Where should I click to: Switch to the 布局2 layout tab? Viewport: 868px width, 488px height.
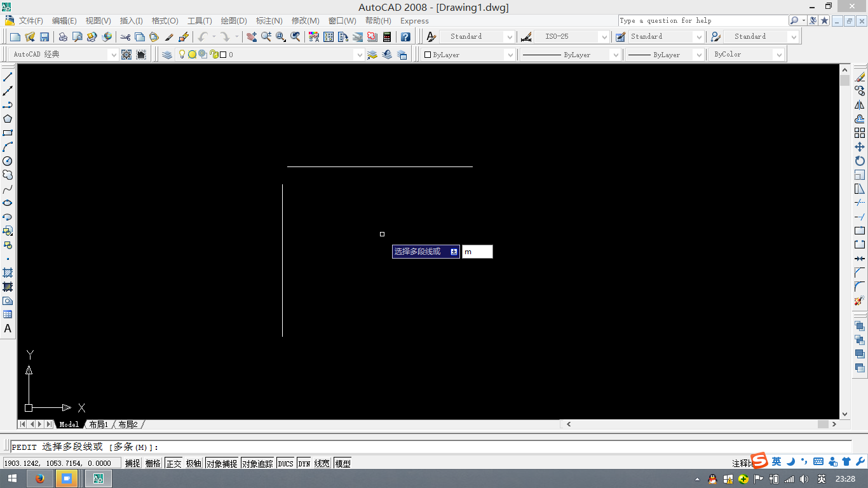tap(128, 424)
